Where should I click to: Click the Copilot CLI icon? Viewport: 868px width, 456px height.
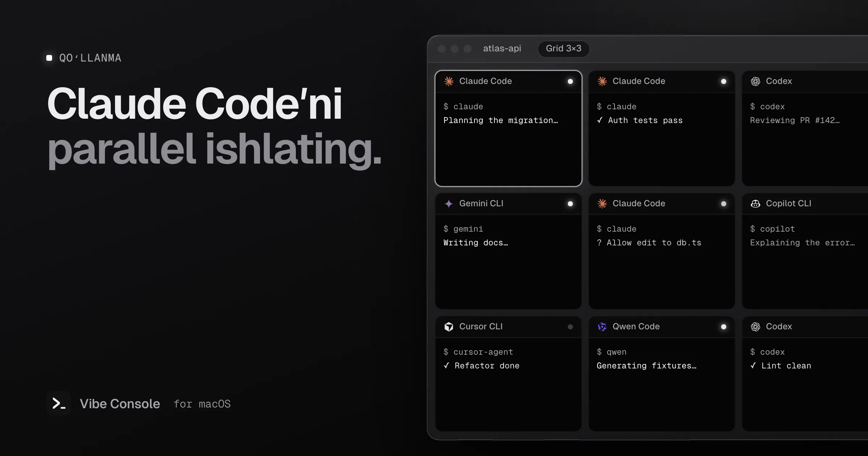click(x=756, y=204)
